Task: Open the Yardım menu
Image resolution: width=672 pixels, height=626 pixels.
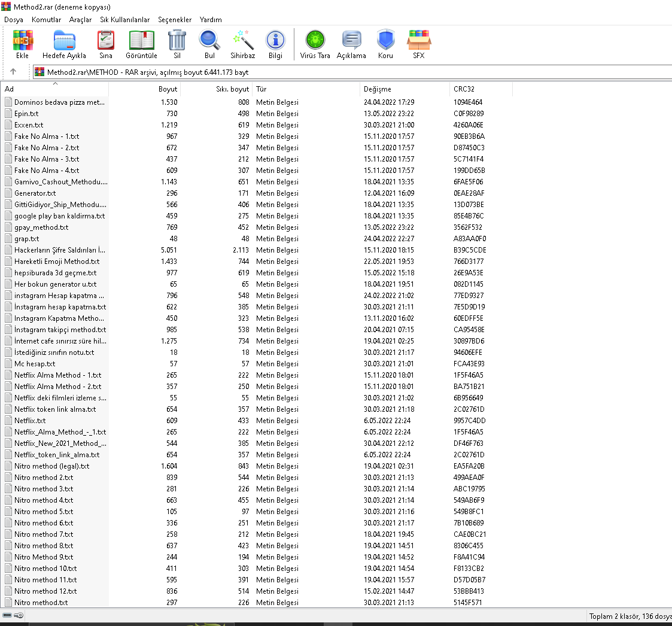Action: tap(211, 20)
